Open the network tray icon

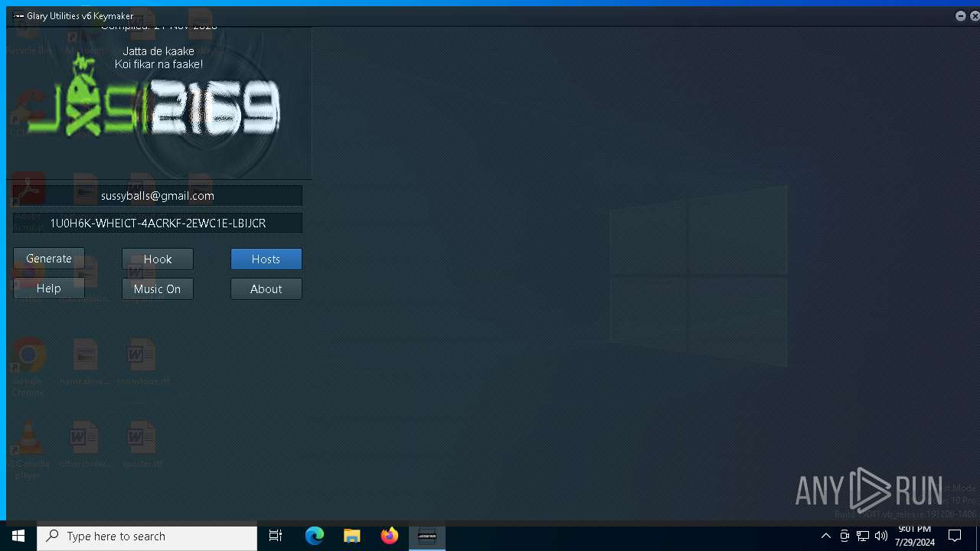[863, 536]
